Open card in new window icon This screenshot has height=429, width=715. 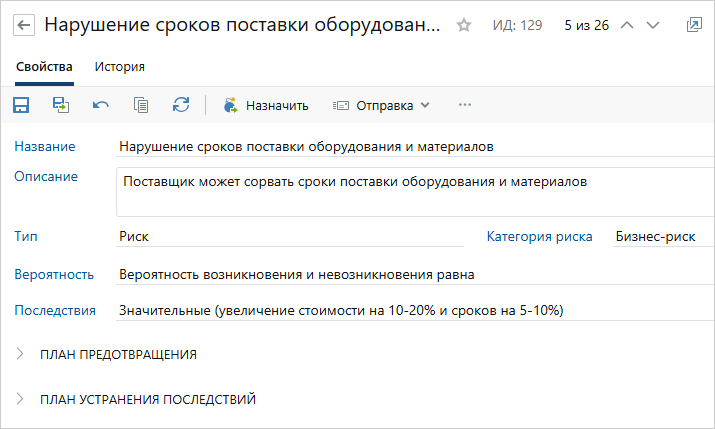[x=694, y=25]
